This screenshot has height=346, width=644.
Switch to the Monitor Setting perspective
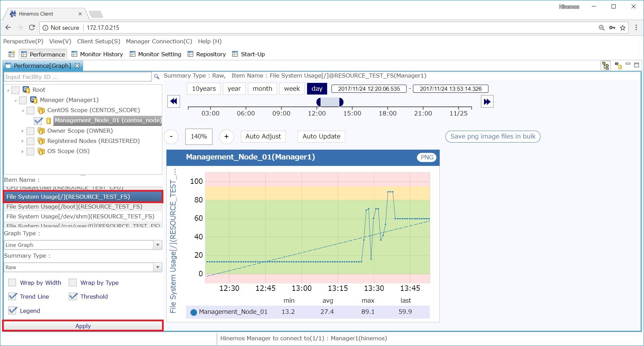(x=156, y=54)
